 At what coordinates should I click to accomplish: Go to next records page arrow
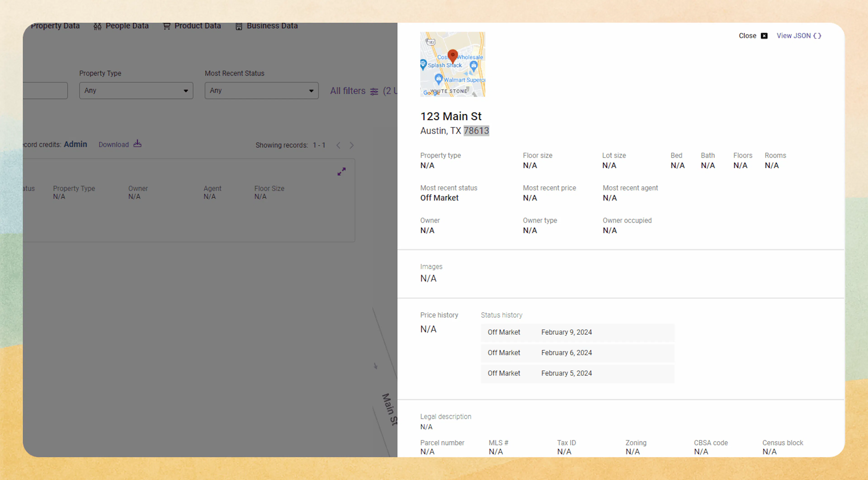tap(352, 145)
